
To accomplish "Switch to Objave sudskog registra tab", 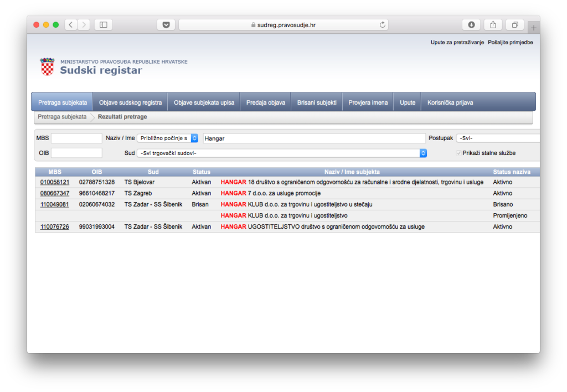I will (130, 102).
